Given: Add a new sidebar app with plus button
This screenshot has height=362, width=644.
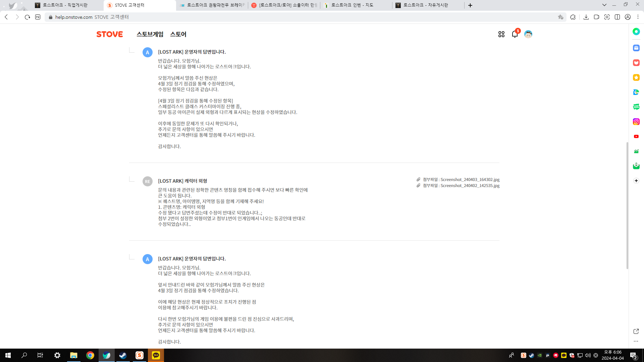Looking at the screenshot, I should pos(636,181).
